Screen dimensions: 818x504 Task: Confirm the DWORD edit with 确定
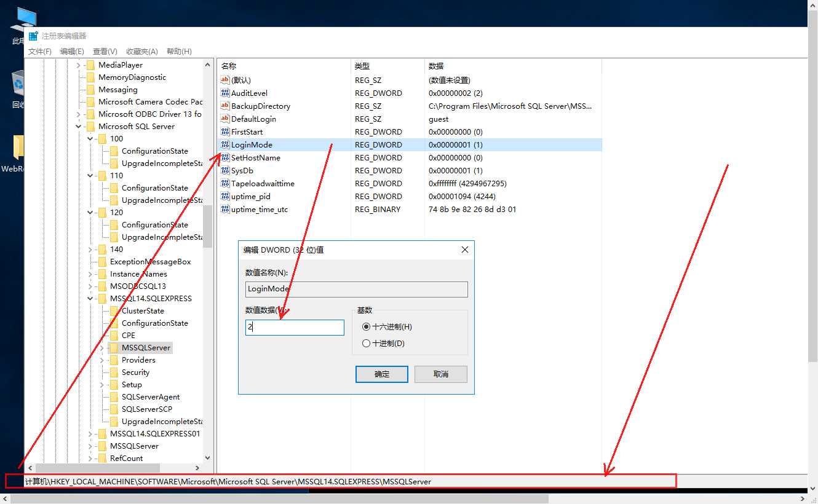click(382, 374)
